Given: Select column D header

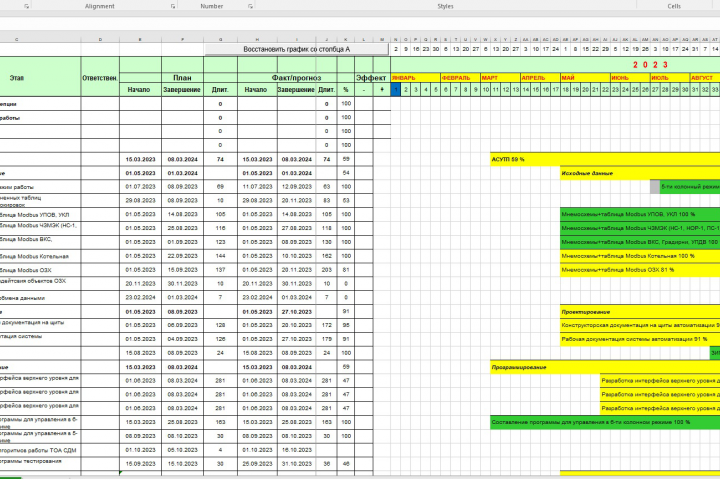Looking at the screenshot, I should click(x=100, y=40).
